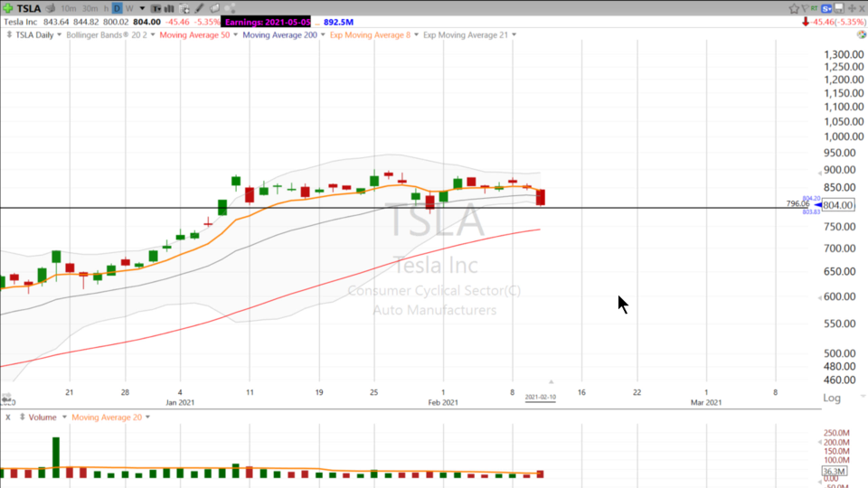Click the scroll-left icon at time axis start

coord(6,399)
